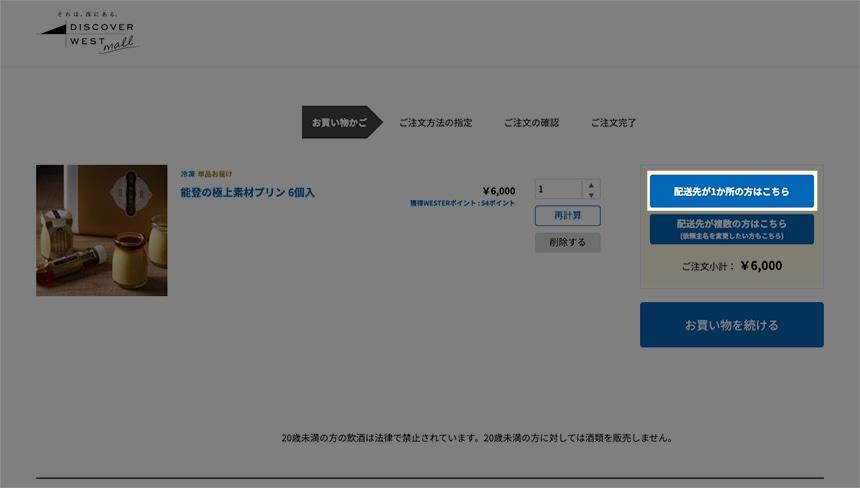
Task: Decrease quantity with the down arrow
Action: pyautogui.click(x=591, y=195)
